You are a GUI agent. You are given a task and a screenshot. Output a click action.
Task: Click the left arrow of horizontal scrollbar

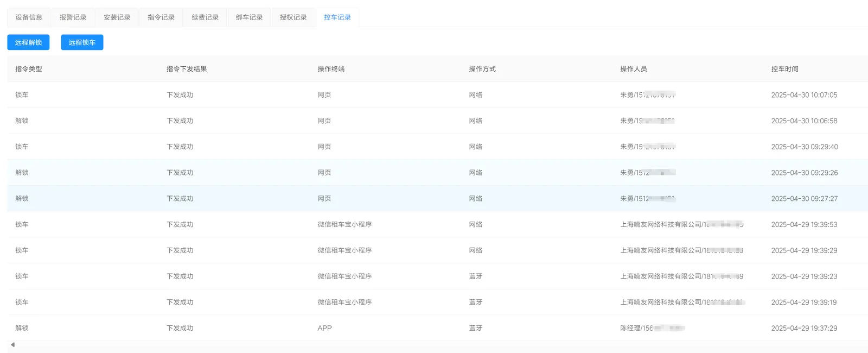pos(12,344)
